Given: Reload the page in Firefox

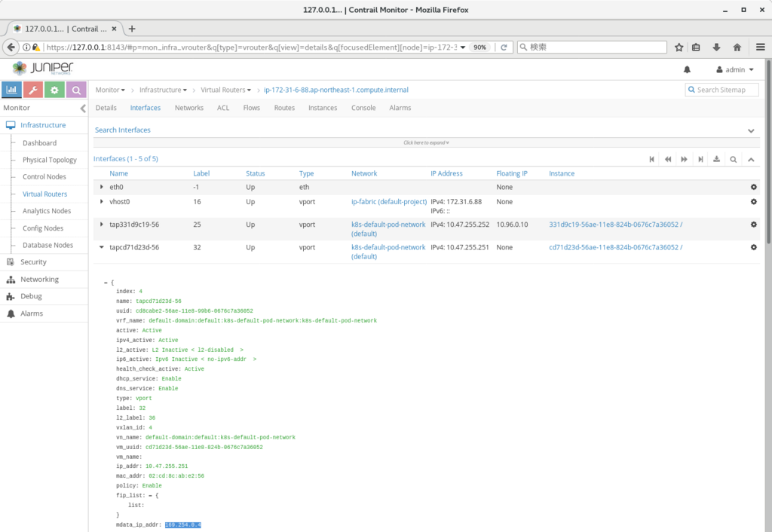Looking at the screenshot, I should coord(504,47).
